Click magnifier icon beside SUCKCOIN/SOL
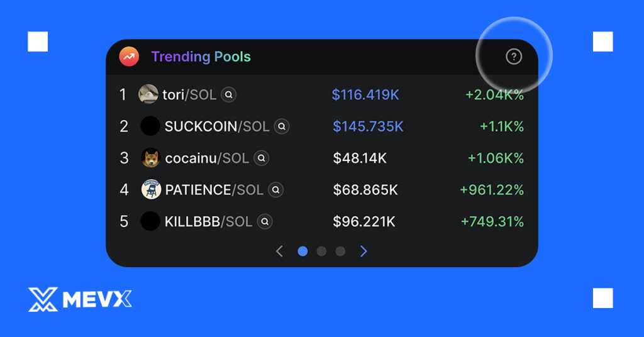Image resolution: width=644 pixels, height=337 pixels. pos(282,126)
